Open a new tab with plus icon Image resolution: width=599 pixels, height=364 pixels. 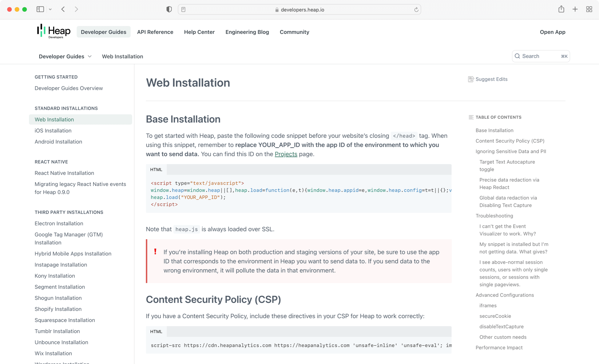tap(575, 9)
